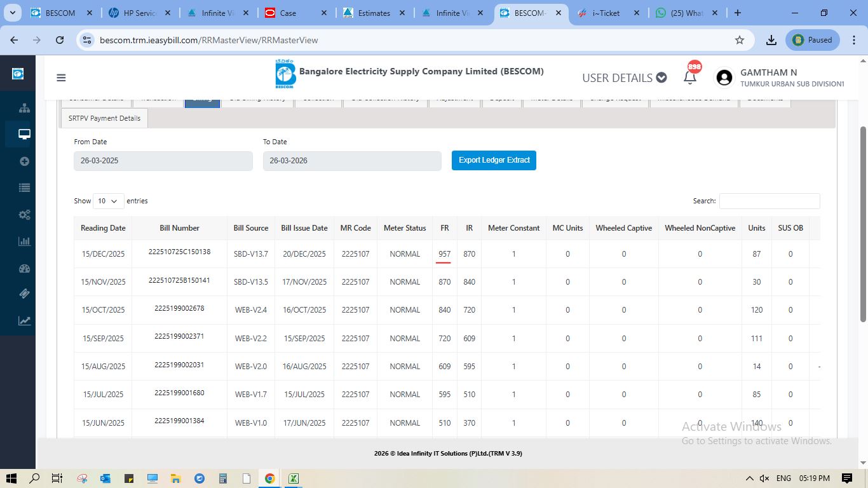Select the monitor icon in sidebar
Screen dimensions: 868x488
coord(24,134)
